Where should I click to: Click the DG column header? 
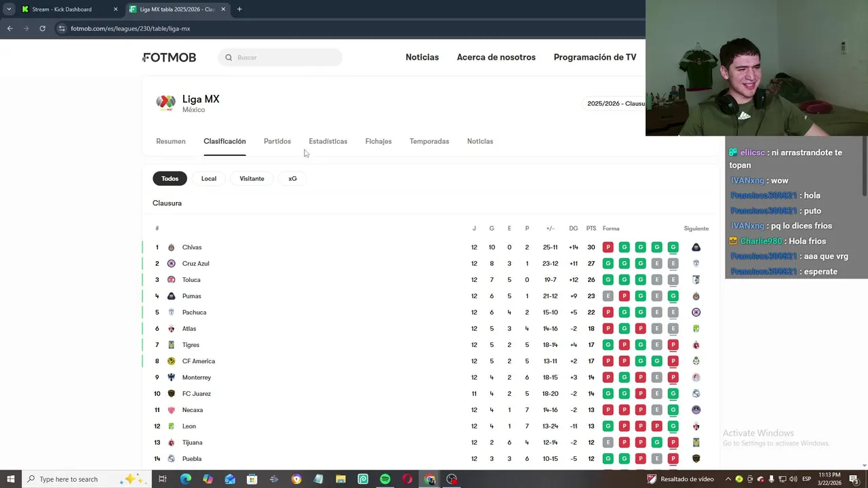(574, 228)
